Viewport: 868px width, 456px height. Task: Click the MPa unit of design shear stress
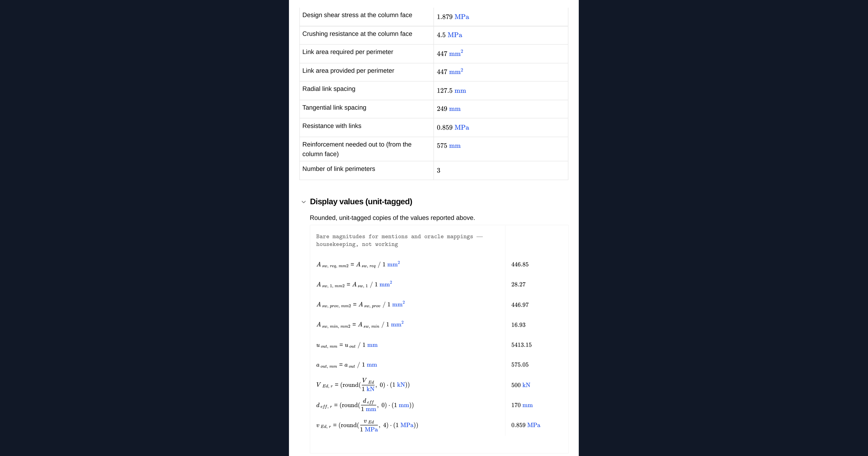point(462,17)
